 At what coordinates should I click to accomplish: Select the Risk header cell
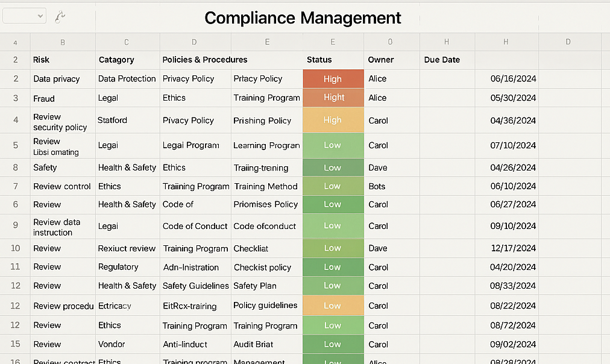[62, 60]
